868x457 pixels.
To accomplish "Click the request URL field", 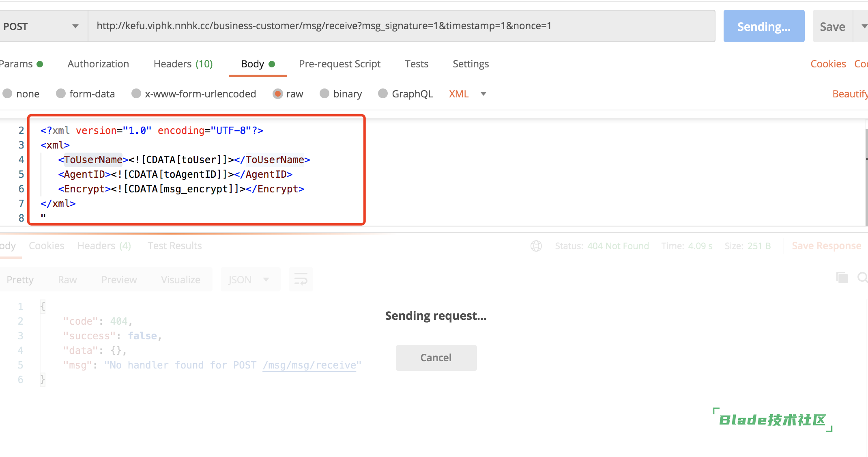I will coord(402,26).
